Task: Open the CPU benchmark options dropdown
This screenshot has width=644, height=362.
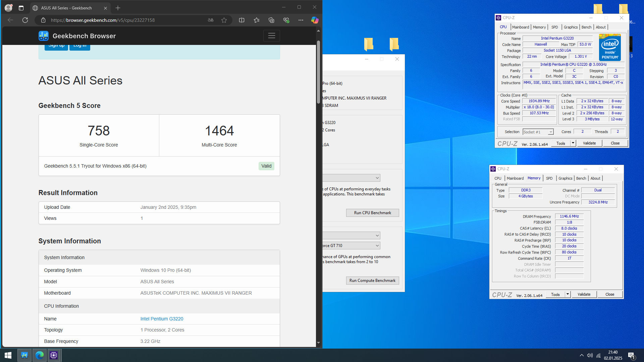Action: [351, 178]
